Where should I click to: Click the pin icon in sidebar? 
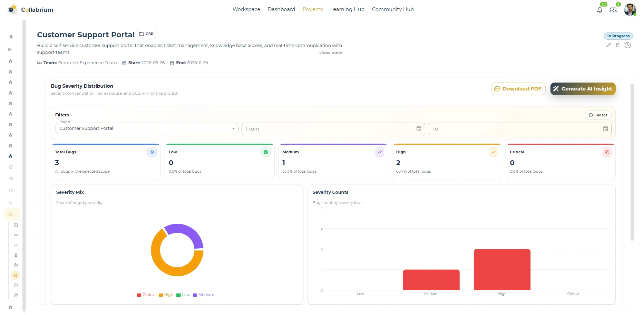click(11, 37)
